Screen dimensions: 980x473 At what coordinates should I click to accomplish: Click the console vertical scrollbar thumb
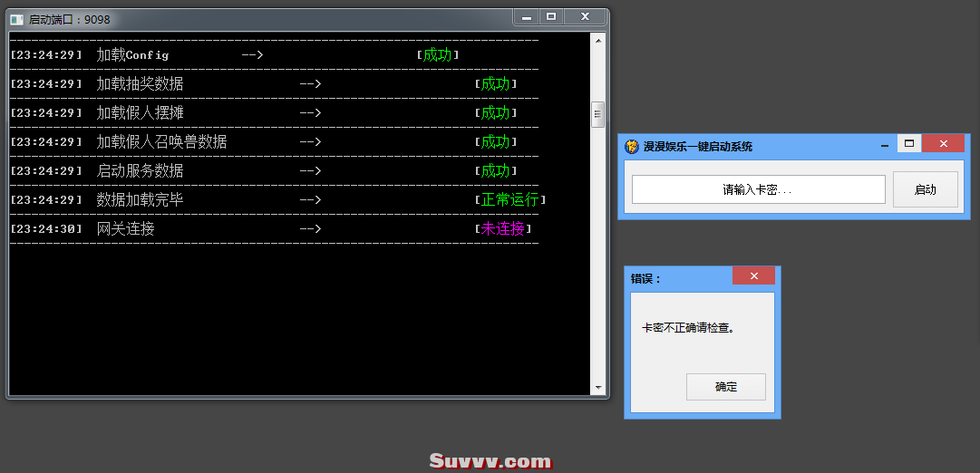[598, 114]
